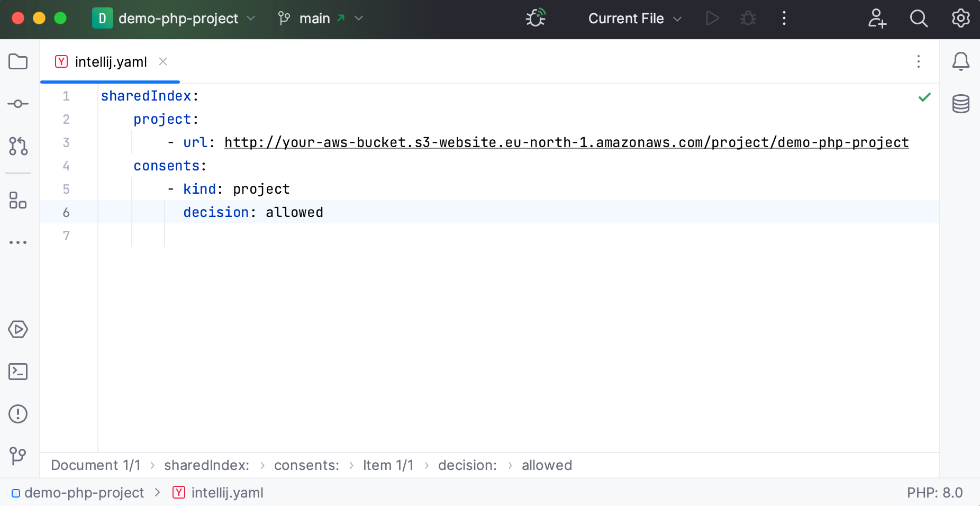The image size is (980, 506).
Task: Open the Commit tool window
Action: click(19, 104)
